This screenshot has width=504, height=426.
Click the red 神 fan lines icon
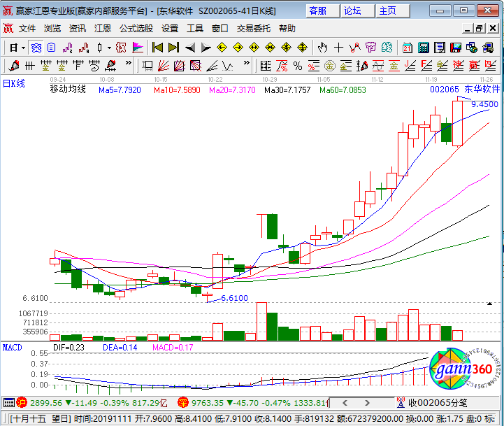[x=458, y=66]
